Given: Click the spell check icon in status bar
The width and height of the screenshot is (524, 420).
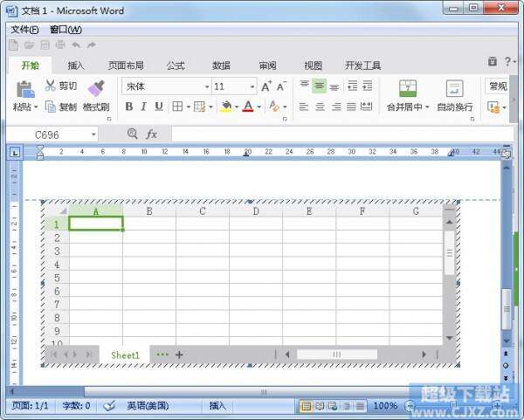Looking at the screenshot, I should (109, 406).
